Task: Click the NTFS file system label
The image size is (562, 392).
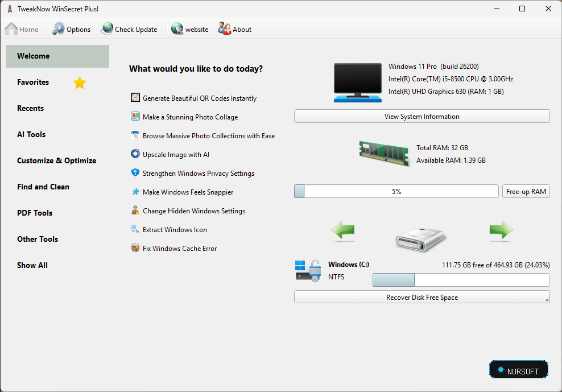Action: coord(336,277)
